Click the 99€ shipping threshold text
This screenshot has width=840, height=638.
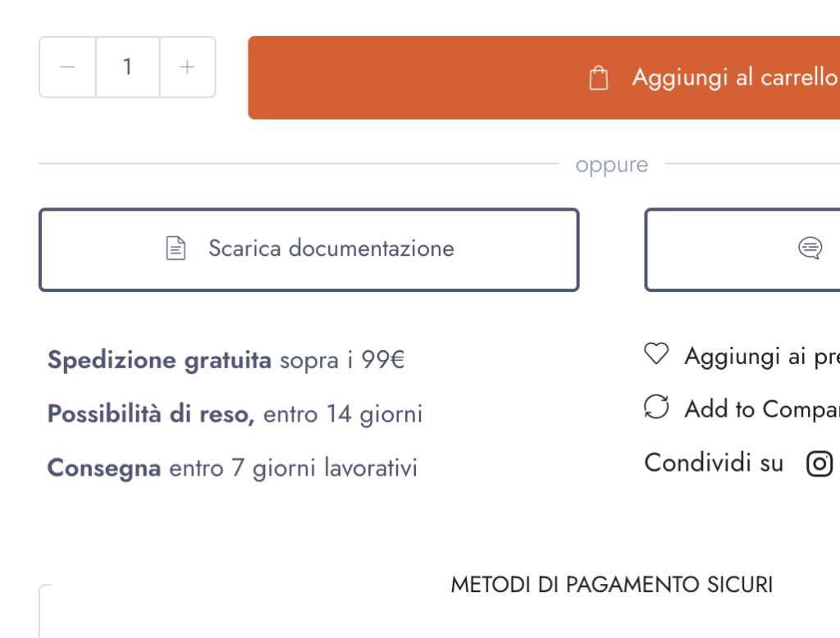click(x=383, y=360)
